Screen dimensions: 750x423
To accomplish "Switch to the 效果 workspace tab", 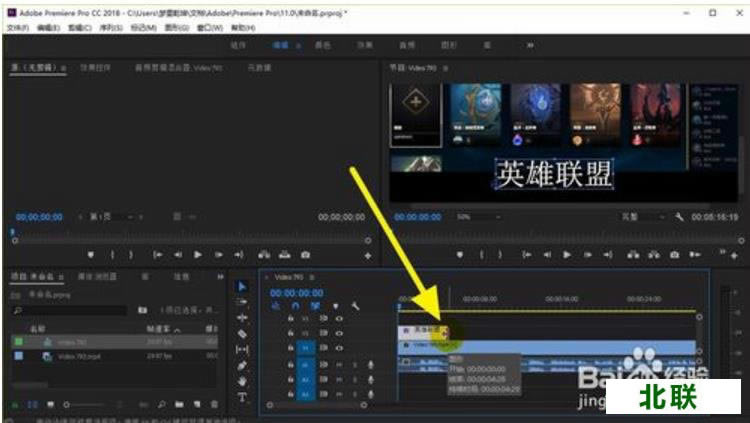I will 365,45.
